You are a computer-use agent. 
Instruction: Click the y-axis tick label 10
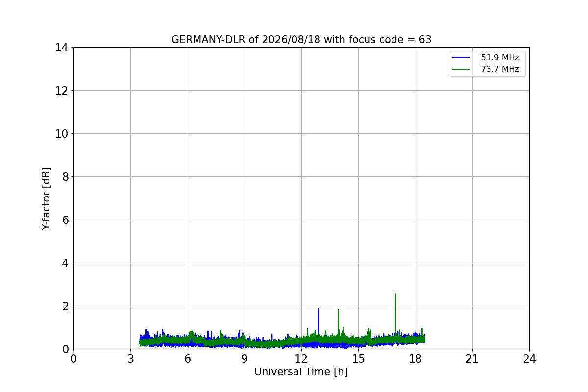tap(62, 134)
